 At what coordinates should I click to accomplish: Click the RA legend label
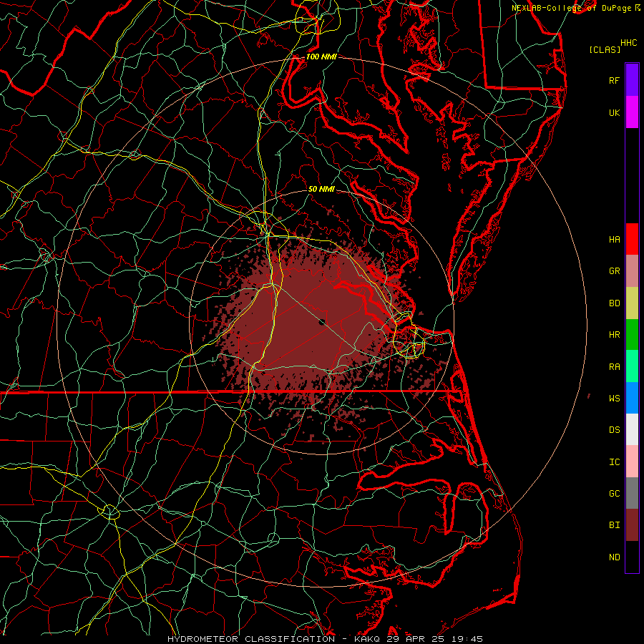[614, 367]
